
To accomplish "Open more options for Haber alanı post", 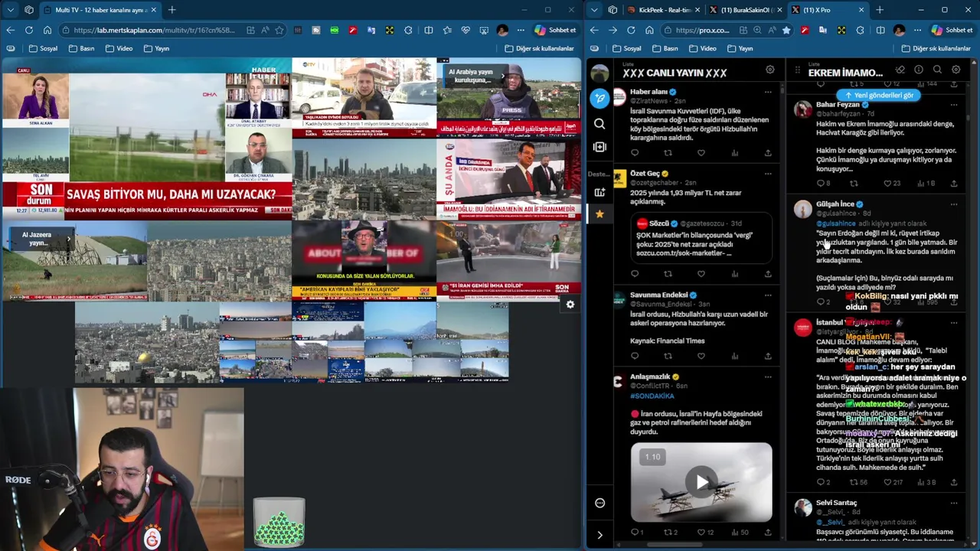I will 767,93.
